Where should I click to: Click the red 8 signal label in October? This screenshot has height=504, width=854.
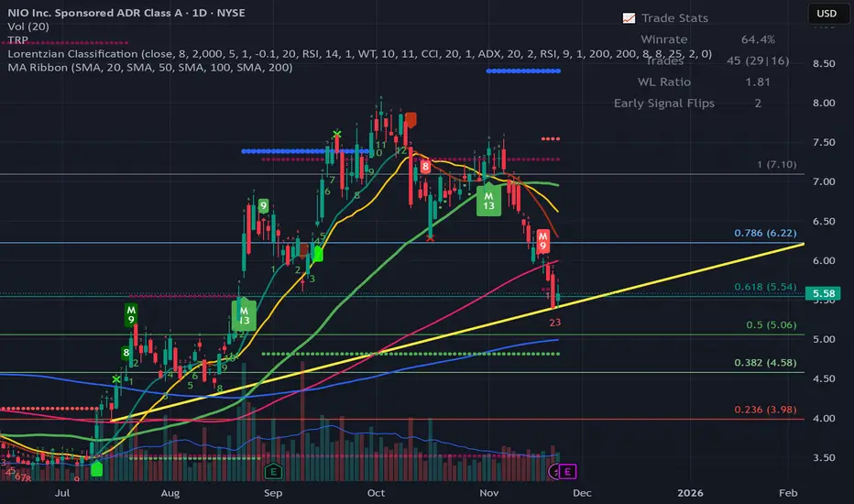425,166
